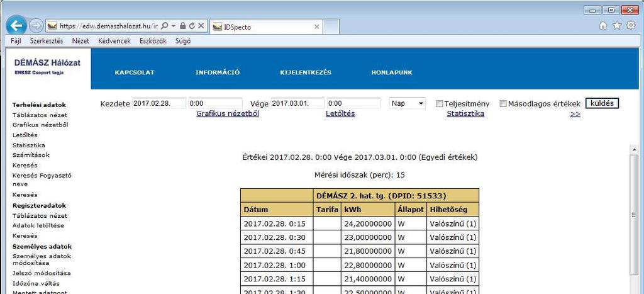This screenshot has width=644, height=294.
Task: Click the 2017.02.28. 1:00 date cell
Action: point(277,265)
